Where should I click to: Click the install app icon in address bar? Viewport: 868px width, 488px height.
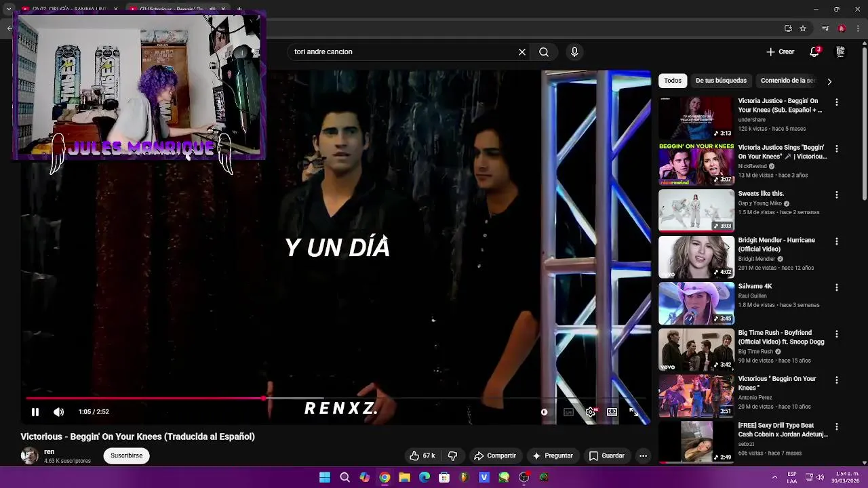[x=788, y=28]
